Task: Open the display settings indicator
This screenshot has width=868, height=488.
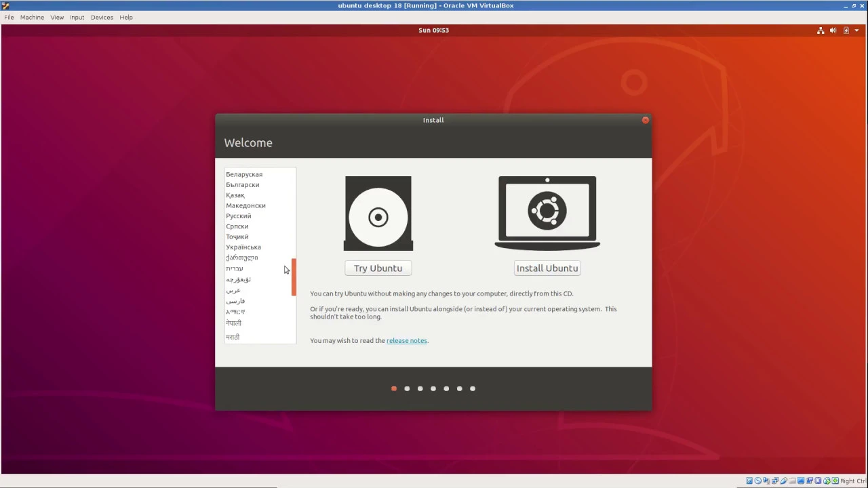Action: pyautogui.click(x=800, y=481)
